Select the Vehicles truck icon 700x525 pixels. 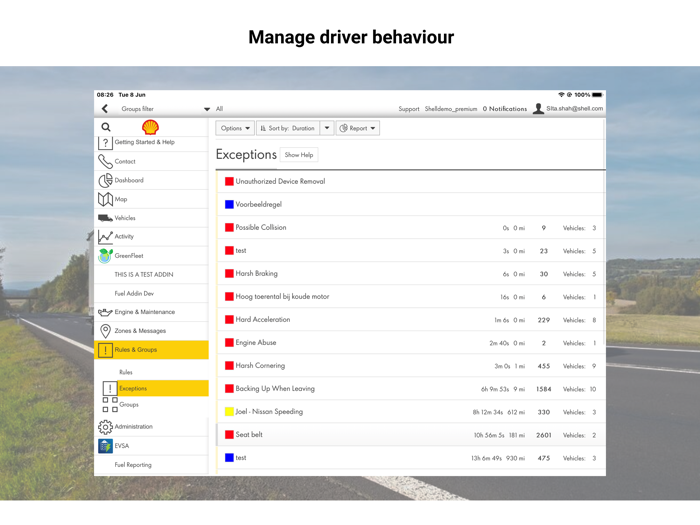(105, 218)
